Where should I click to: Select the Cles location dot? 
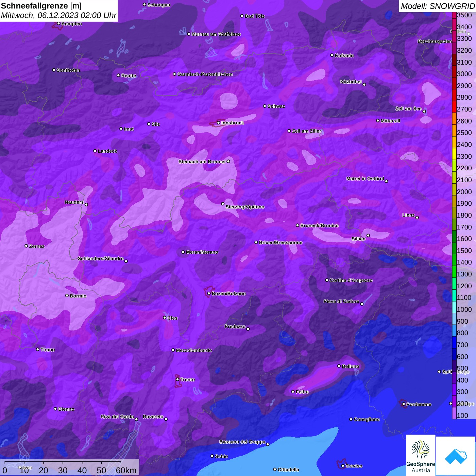[165, 318]
